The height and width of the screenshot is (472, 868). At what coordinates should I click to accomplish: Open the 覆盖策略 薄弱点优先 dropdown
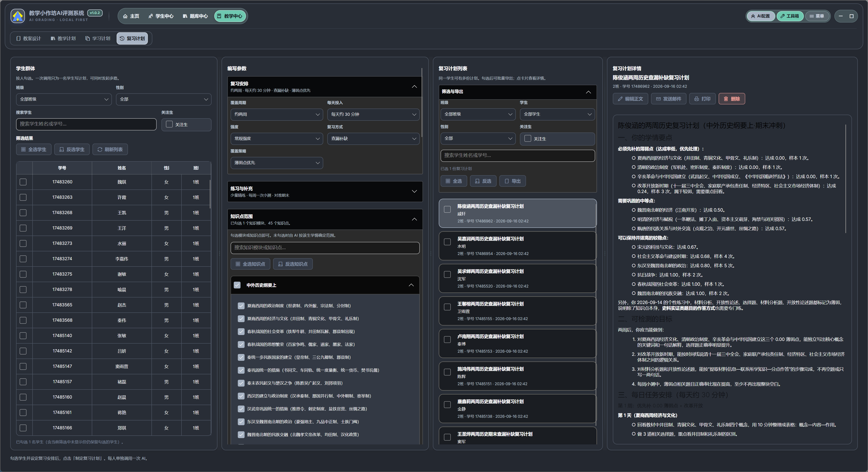tap(277, 163)
